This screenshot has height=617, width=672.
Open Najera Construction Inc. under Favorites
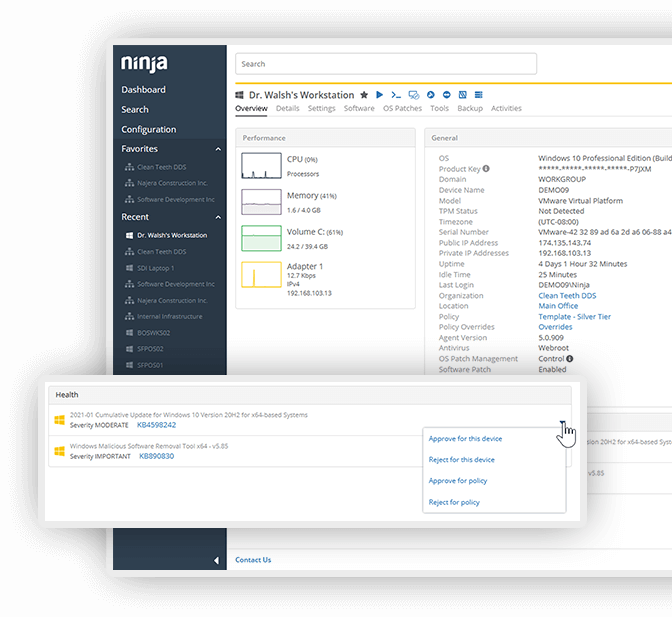pos(172,183)
